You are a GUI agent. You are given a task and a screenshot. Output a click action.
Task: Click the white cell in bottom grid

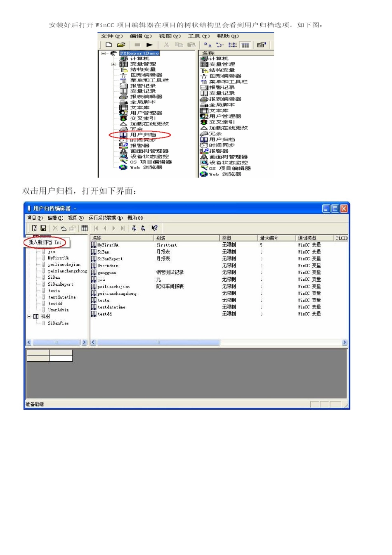[61, 358]
